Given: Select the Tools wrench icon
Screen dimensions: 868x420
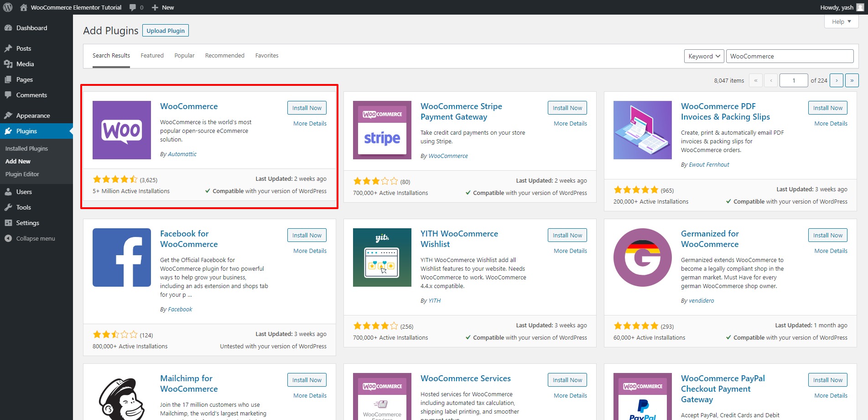Looking at the screenshot, I should (x=9, y=207).
